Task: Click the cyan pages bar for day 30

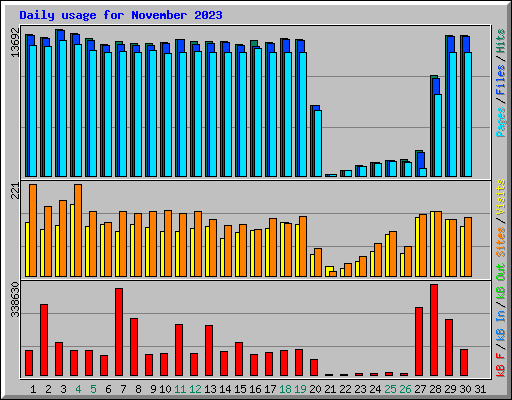Action: click(x=468, y=114)
